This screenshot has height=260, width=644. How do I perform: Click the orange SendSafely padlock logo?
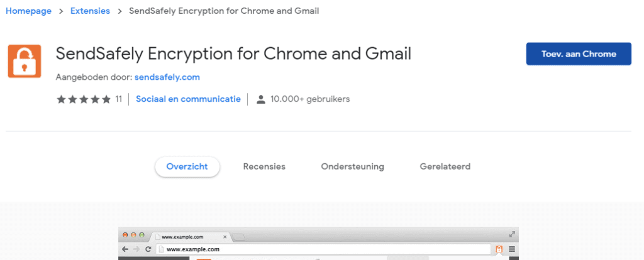click(25, 61)
